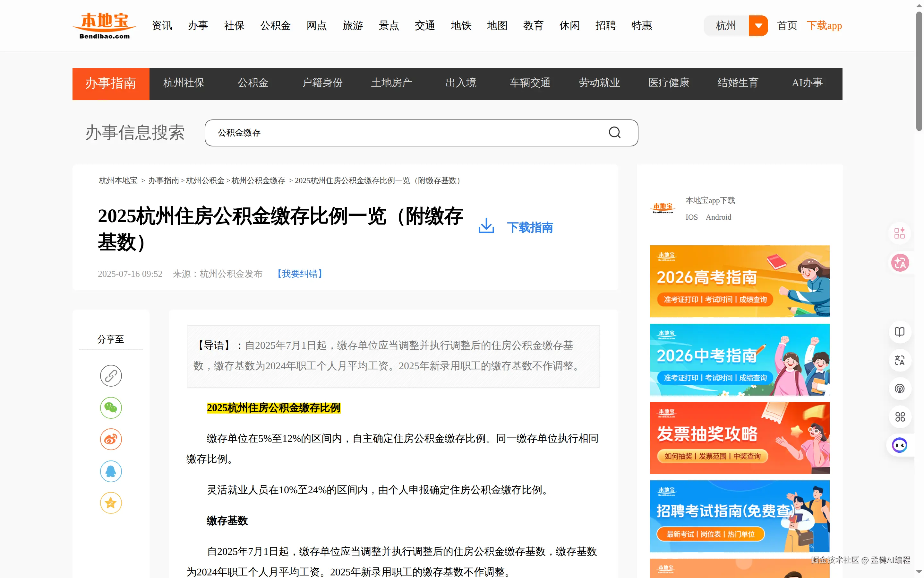The width and height of the screenshot is (924, 578).
Task: Click the Bendibao logo
Action: tap(104, 26)
